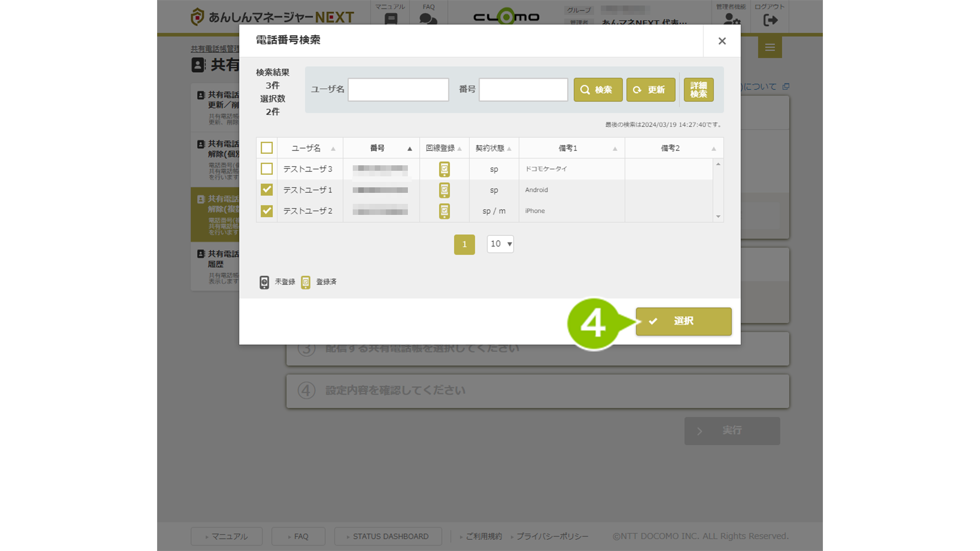Click the 検索 search button
The image size is (980, 551).
coord(597,90)
